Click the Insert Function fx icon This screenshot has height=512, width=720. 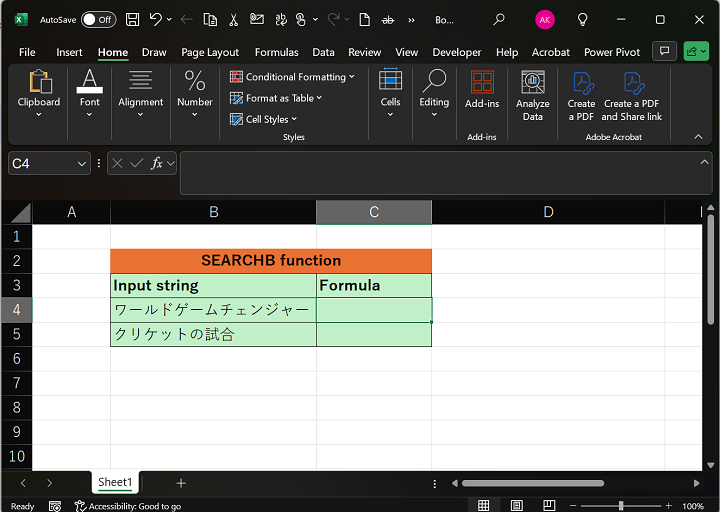(157, 163)
